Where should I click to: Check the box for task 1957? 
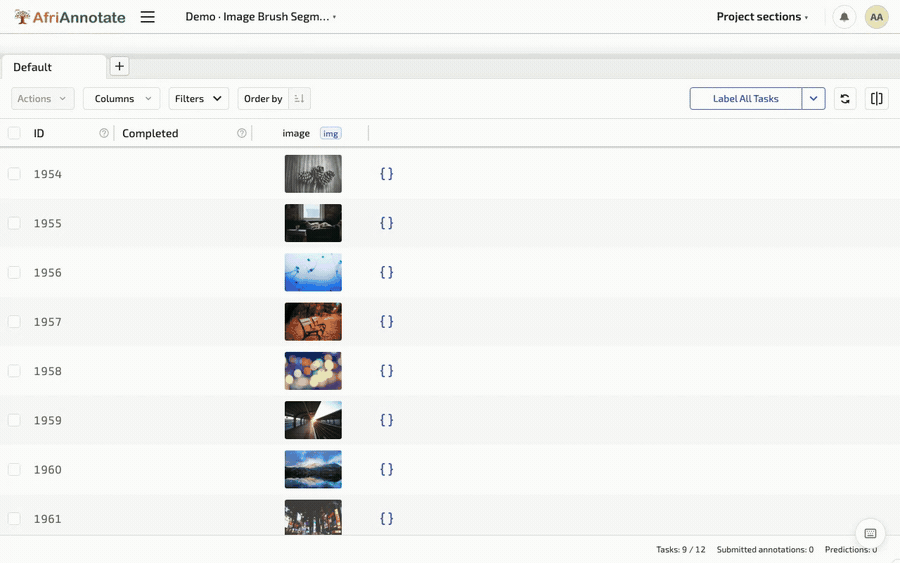coord(14,321)
